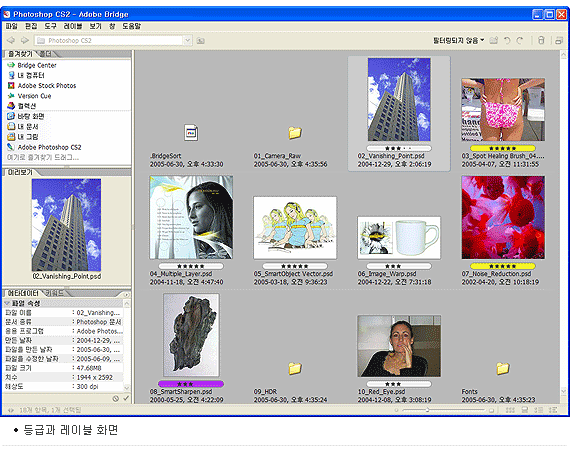
Task: Select the 10_Red_Eye.psd thumbnail
Action: pyautogui.click(x=399, y=346)
